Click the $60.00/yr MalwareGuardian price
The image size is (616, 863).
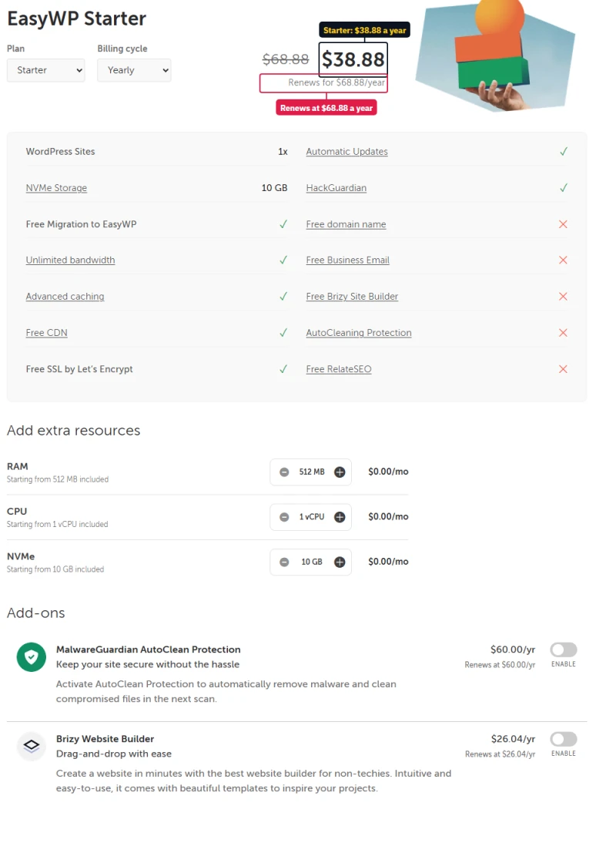pos(513,650)
